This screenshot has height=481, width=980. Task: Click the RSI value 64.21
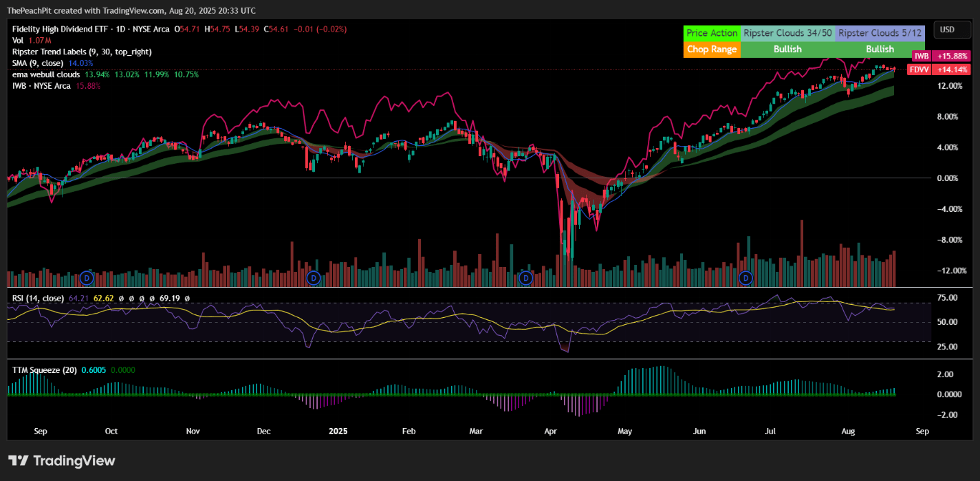(78, 298)
